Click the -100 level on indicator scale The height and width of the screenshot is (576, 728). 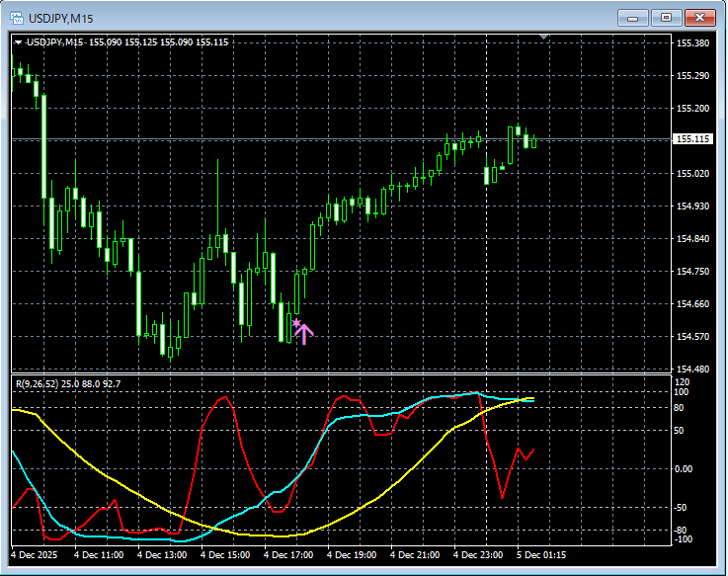tap(683, 539)
